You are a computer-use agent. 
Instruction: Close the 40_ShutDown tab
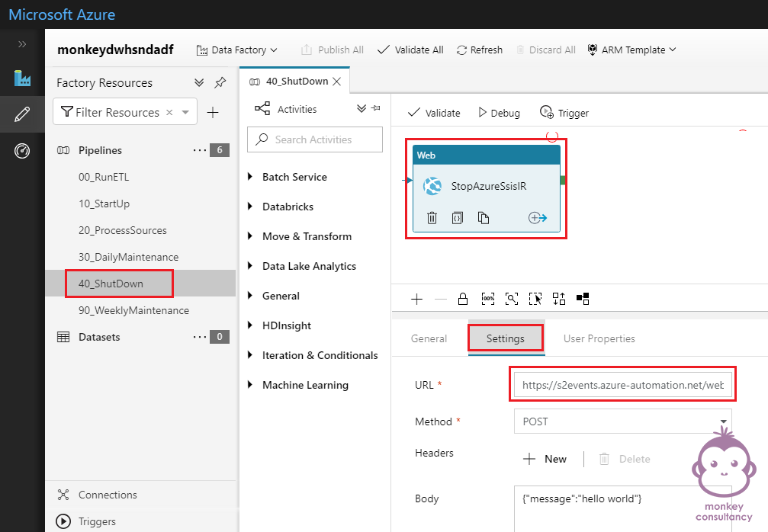(336, 82)
